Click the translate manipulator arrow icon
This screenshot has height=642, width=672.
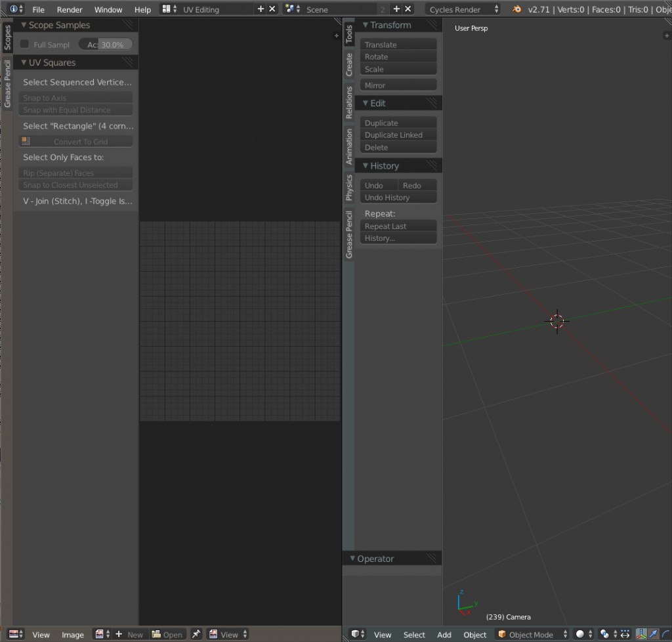[x=652, y=633]
